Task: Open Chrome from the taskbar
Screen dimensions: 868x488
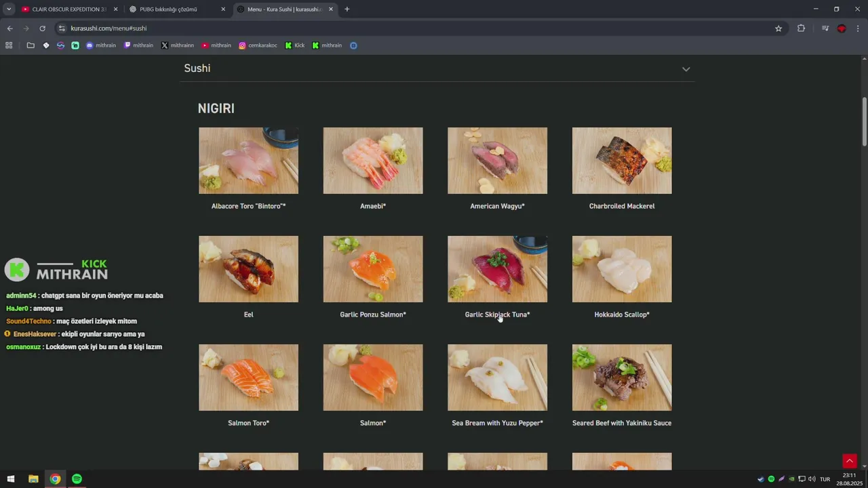Action: tap(55, 479)
